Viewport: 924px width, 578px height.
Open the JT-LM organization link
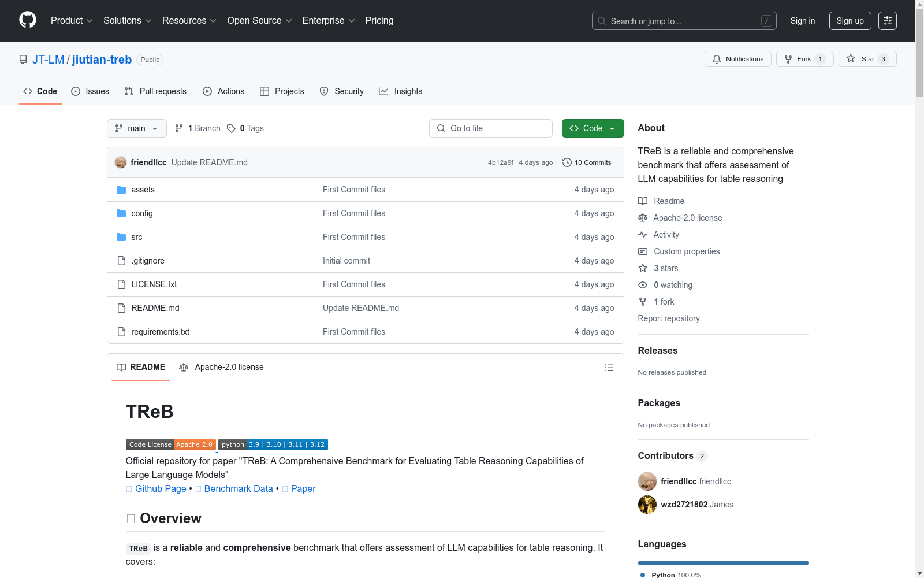click(49, 60)
